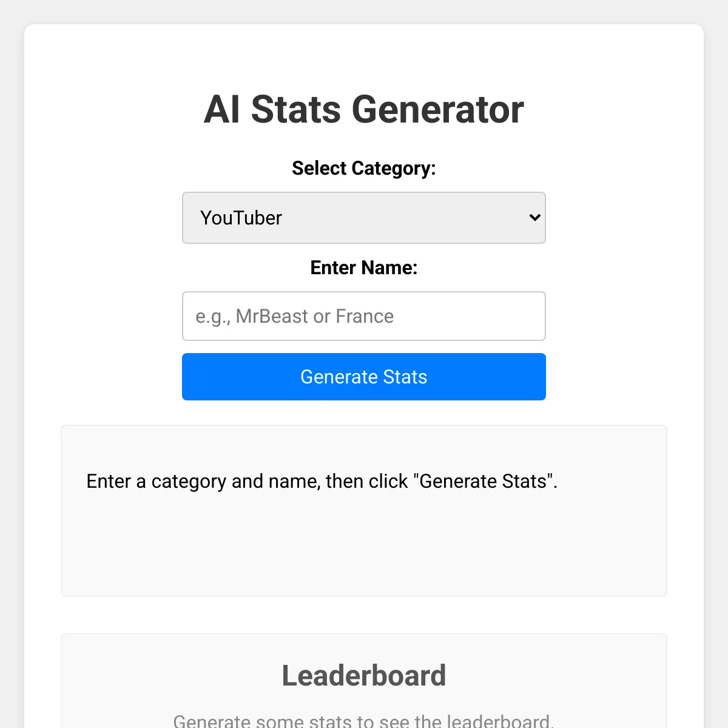The image size is (728, 728).
Task: Click the Leaderboard heading
Action: pyautogui.click(x=364, y=676)
